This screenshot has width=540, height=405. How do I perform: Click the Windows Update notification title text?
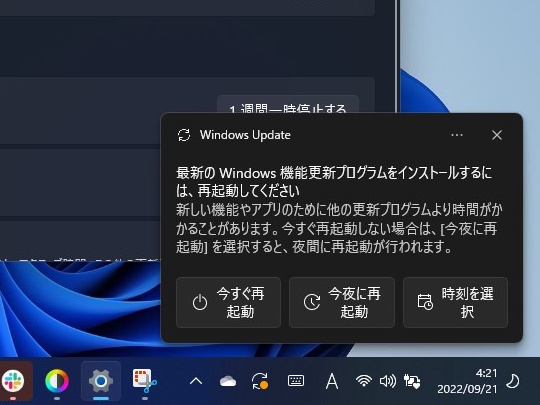[245, 135]
